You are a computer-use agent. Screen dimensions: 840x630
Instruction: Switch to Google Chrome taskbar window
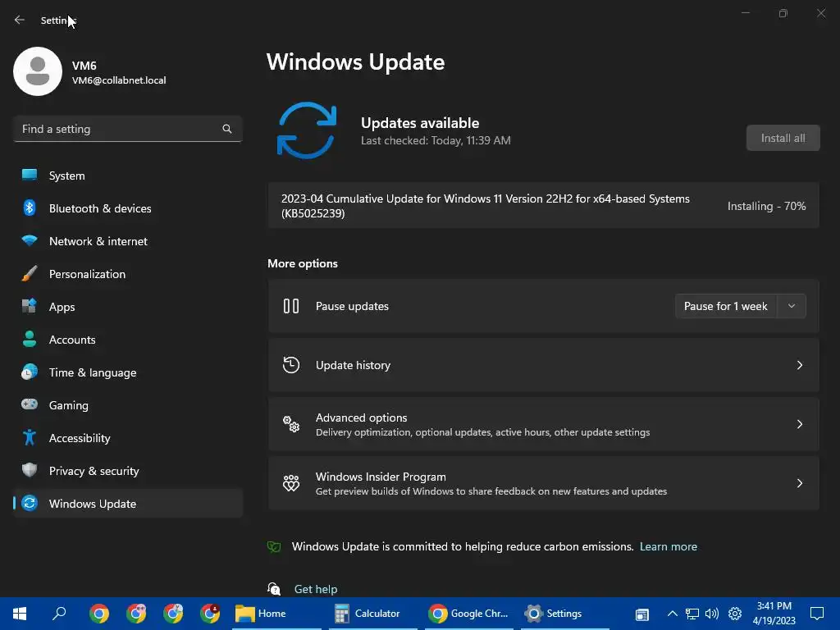point(468,614)
